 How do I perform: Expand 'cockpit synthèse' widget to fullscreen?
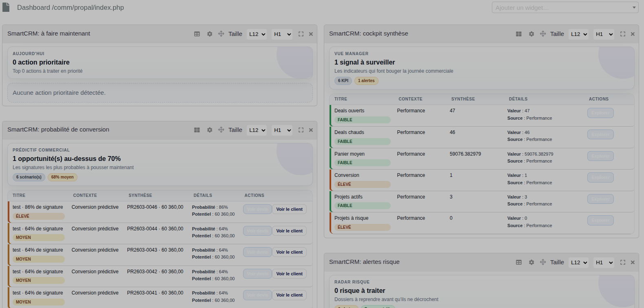[623, 34]
